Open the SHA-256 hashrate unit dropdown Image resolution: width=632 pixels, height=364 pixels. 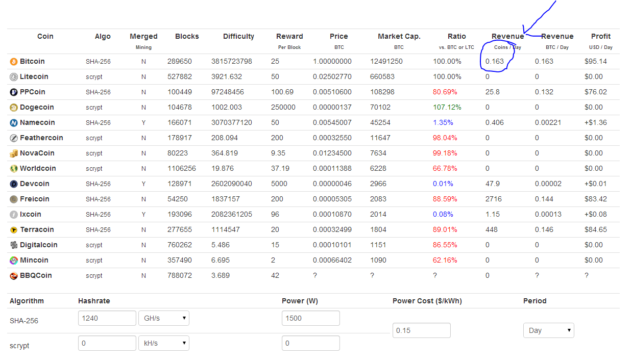coord(164,318)
